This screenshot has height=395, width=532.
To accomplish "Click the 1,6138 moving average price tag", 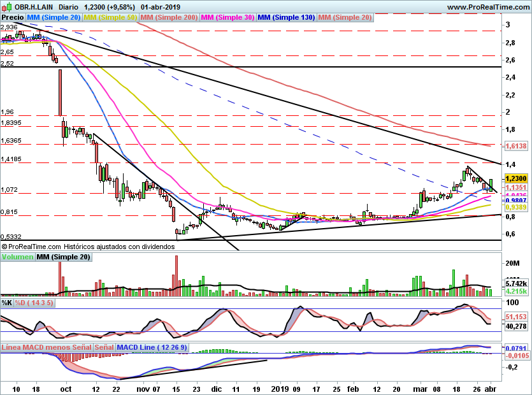I will click(x=516, y=146).
